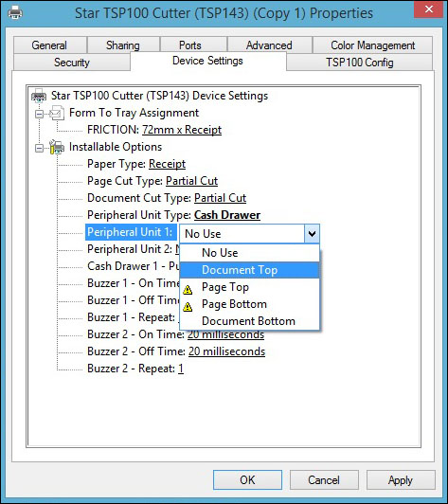Viewport: 448px width, 504px height.
Task: Collapse the Form To Tray Assignment node
Action: (39, 114)
